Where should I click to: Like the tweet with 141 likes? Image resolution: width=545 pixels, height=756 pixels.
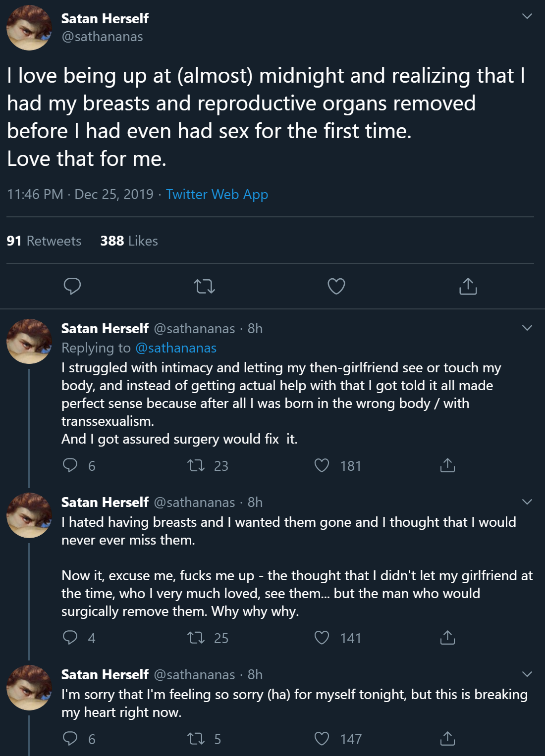322,638
